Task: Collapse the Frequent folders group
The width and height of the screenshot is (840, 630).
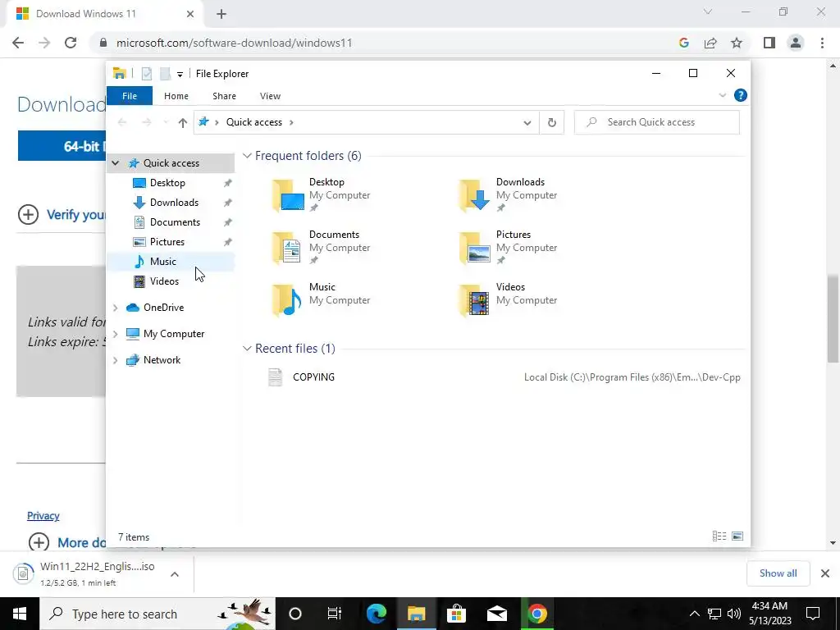Action: click(x=247, y=156)
